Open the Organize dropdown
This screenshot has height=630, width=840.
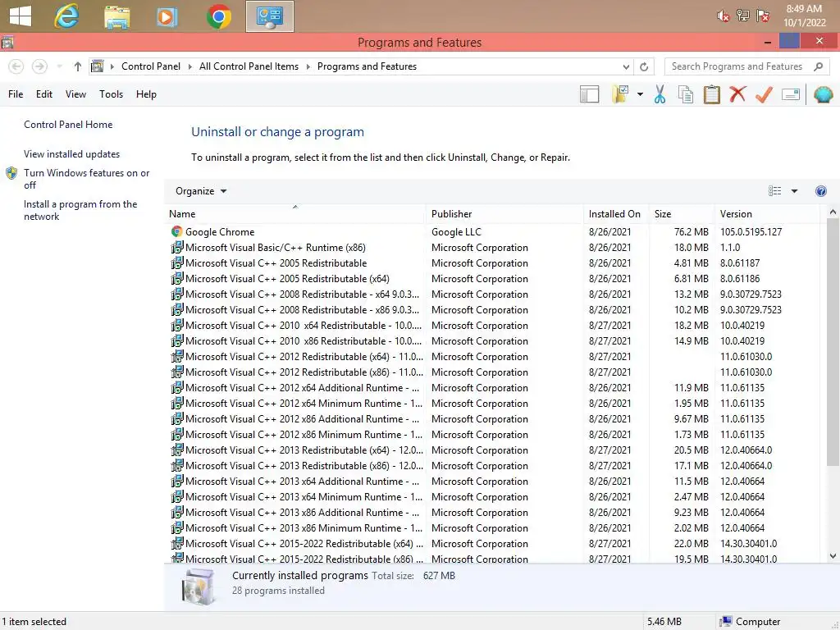[x=201, y=191]
